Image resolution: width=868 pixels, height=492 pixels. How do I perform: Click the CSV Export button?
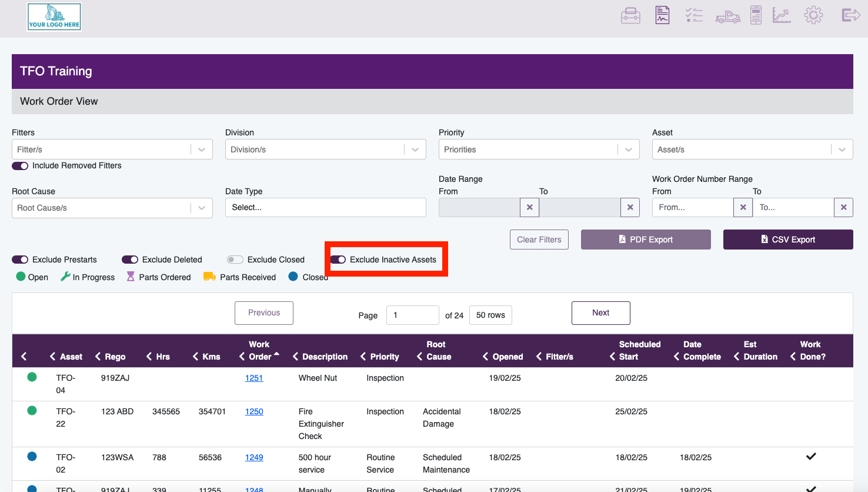(788, 240)
